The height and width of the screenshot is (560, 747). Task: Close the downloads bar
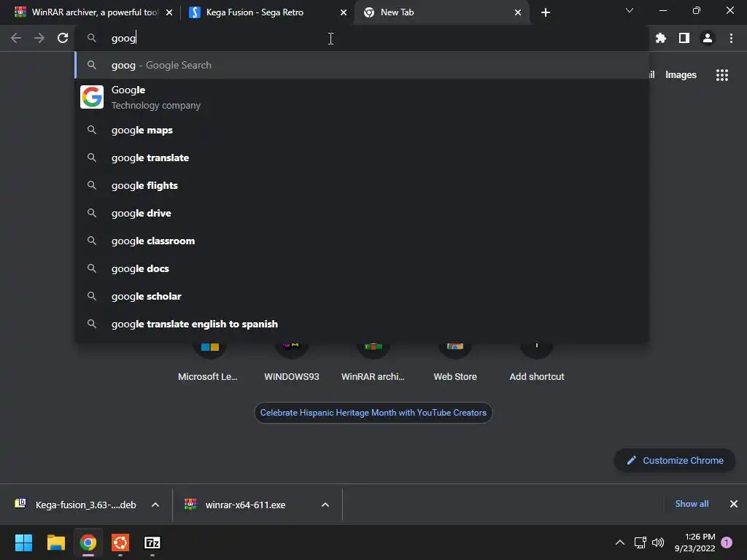click(x=734, y=504)
